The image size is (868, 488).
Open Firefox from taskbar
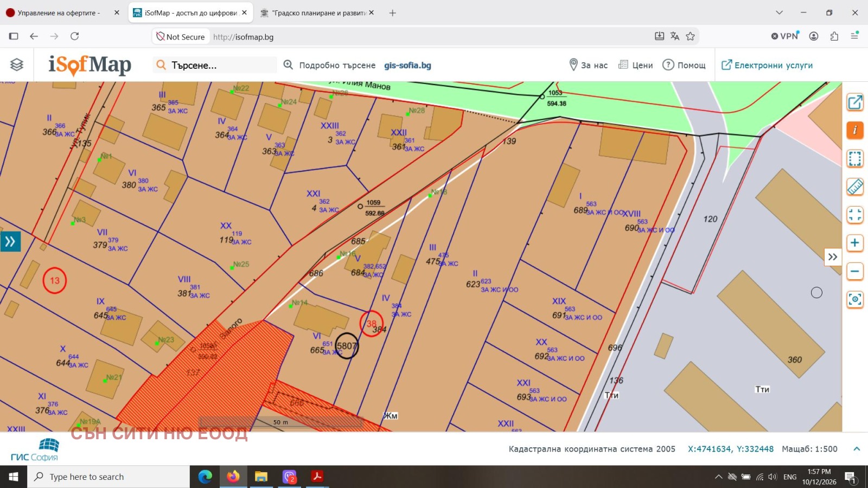(233, 477)
